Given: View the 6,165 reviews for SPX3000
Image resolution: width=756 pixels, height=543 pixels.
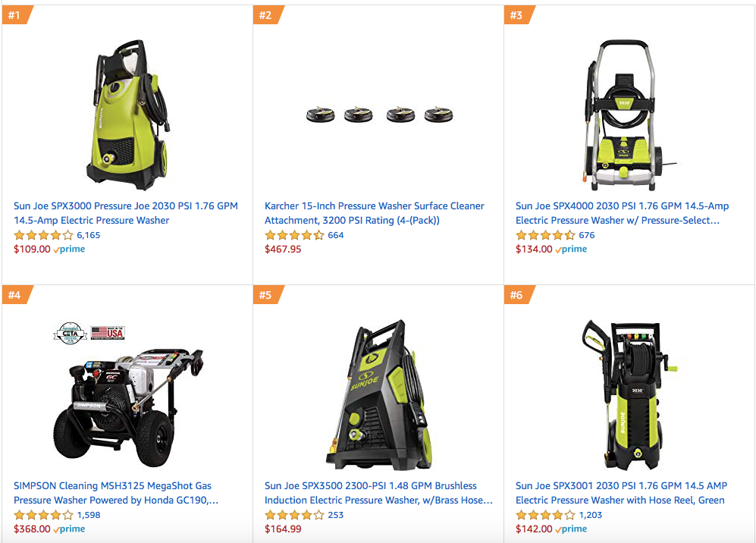Looking at the screenshot, I should [x=89, y=235].
